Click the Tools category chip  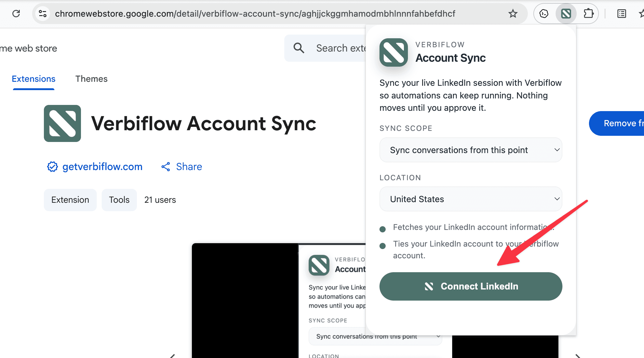tap(119, 200)
